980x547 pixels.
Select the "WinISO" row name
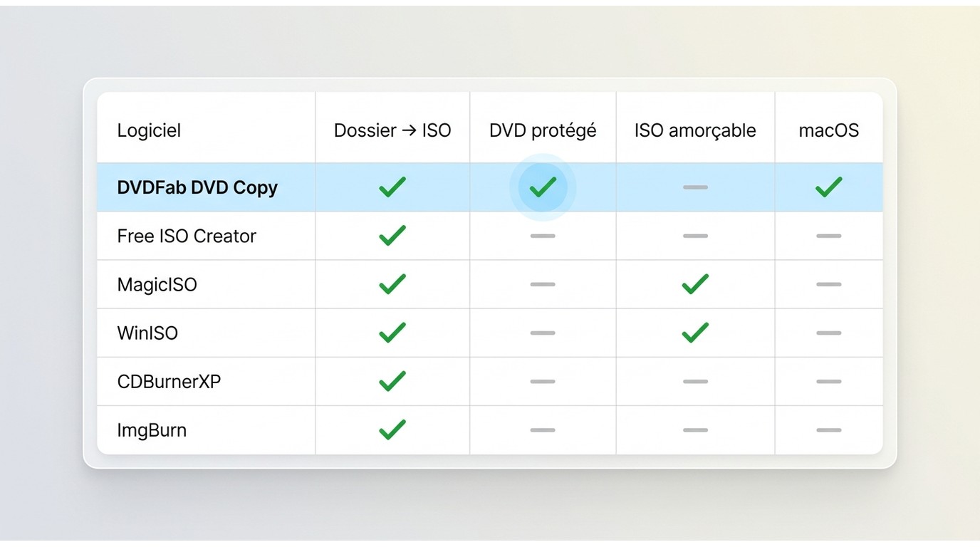147,333
